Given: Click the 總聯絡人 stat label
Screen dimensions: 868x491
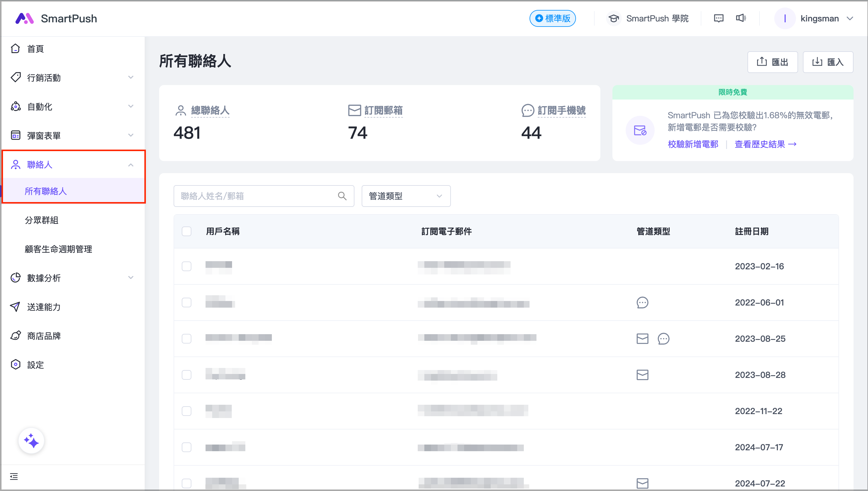Looking at the screenshot, I should (x=210, y=110).
